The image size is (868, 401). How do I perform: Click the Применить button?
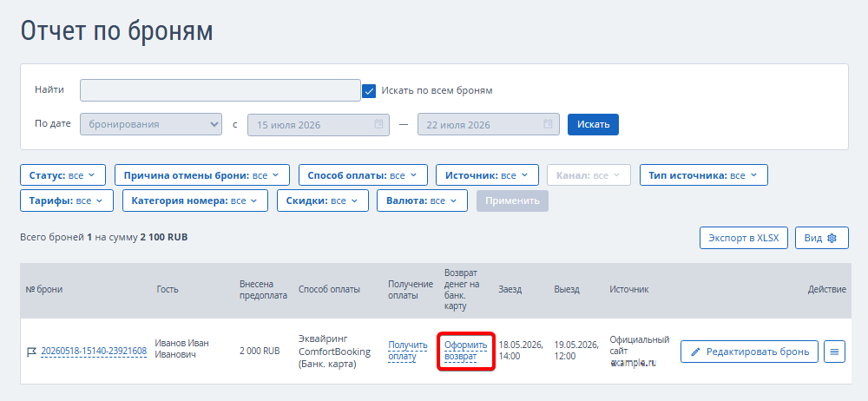click(513, 200)
